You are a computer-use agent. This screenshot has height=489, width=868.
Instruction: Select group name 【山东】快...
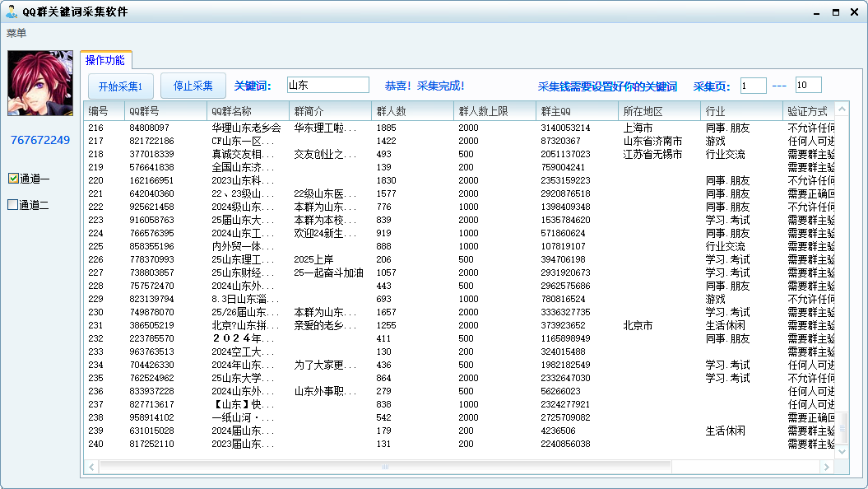[x=243, y=404]
